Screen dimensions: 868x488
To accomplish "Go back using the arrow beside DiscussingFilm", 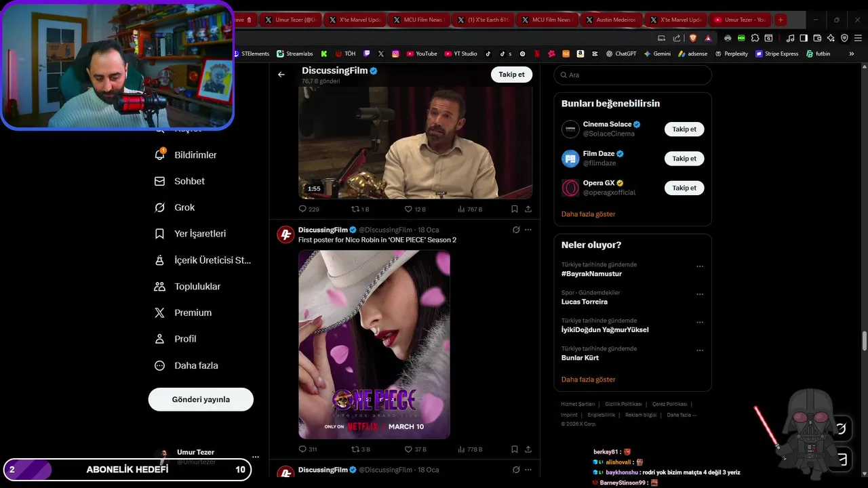I will coord(281,75).
